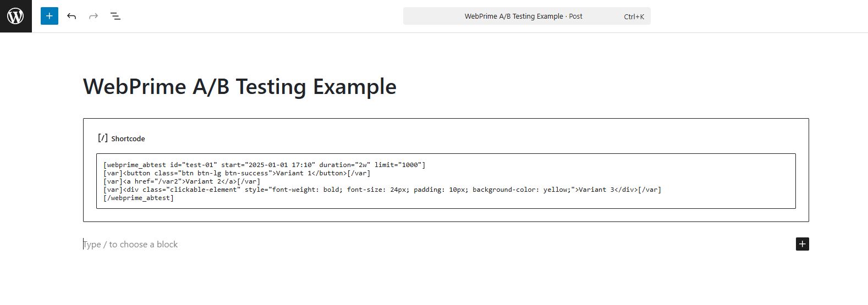Click the Variant 3 div shortcode line
Screen dimensions: 868x305
click(382, 190)
